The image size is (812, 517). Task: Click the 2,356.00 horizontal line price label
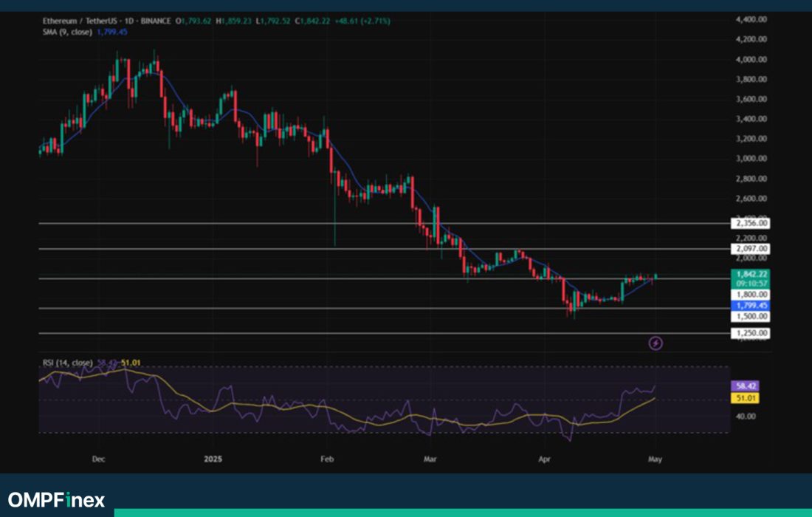pyautogui.click(x=750, y=223)
